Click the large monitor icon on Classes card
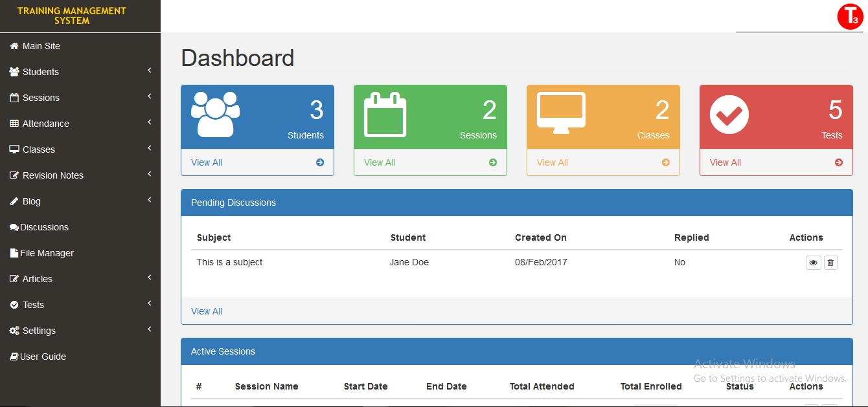 [x=561, y=113]
